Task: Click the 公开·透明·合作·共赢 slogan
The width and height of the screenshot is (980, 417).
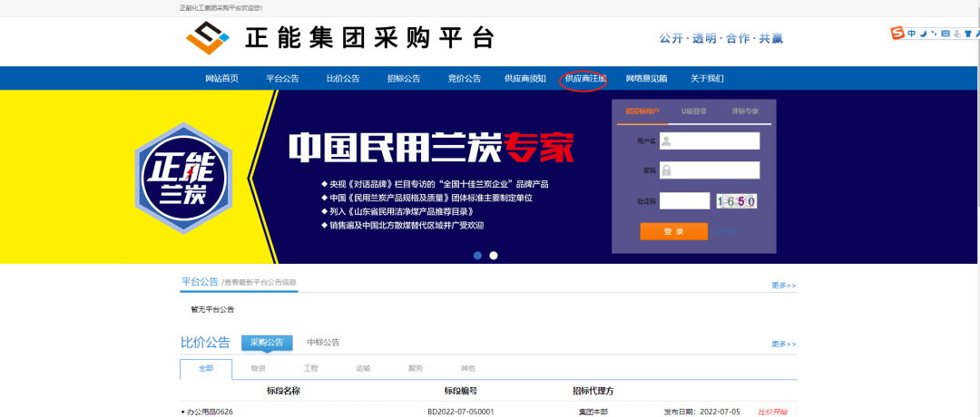Action: pyautogui.click(x=720, y=39)
